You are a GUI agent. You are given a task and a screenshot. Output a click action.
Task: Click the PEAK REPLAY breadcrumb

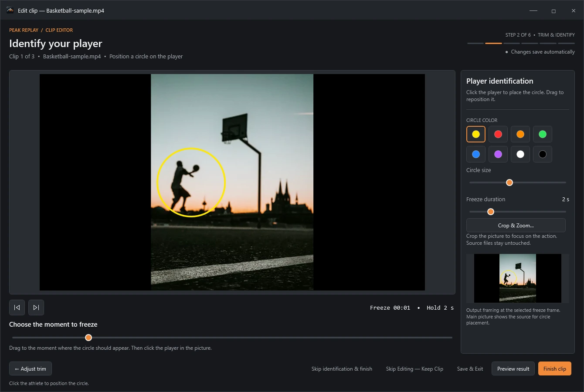[x=24, y=30]
